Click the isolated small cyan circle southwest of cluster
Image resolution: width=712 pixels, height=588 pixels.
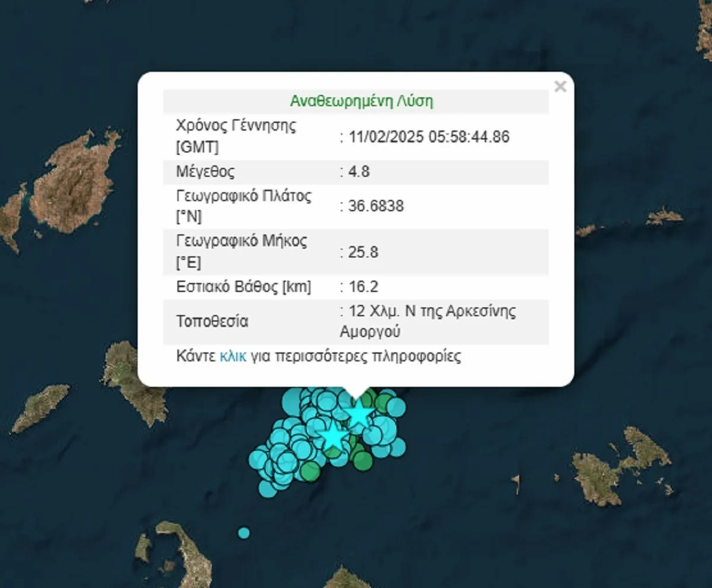tap(244, 533)
